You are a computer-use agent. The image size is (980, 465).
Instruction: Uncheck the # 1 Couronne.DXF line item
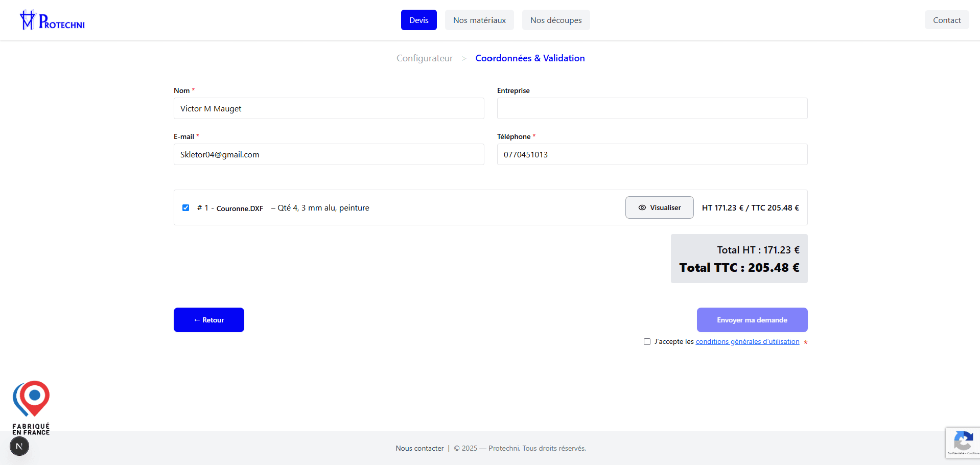click(x=185, y=207)
